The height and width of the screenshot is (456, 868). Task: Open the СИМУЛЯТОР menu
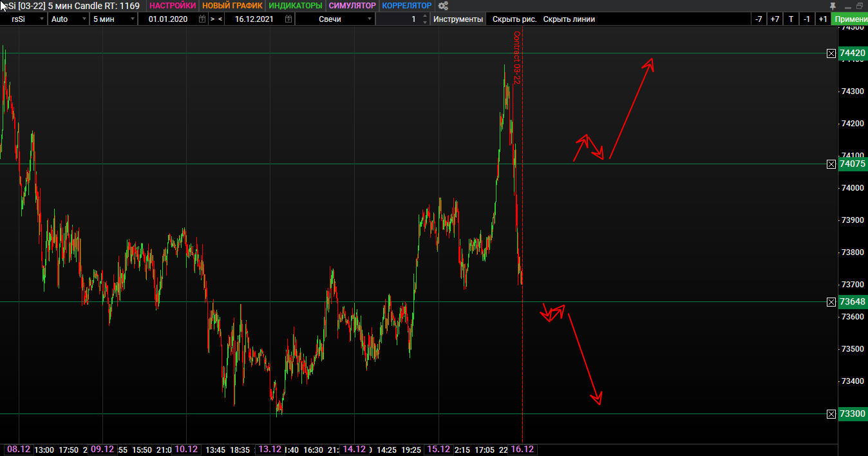[x=352, y=5]
